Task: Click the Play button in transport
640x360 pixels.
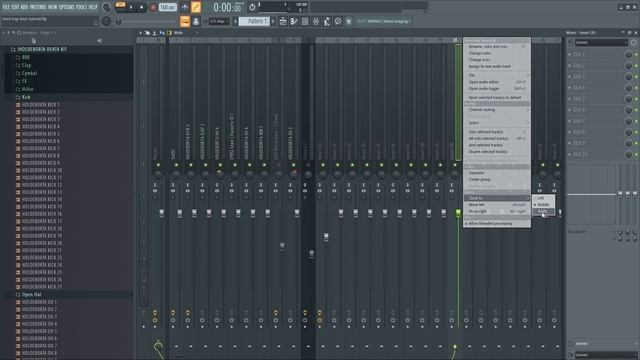Action: coord(131,7)
